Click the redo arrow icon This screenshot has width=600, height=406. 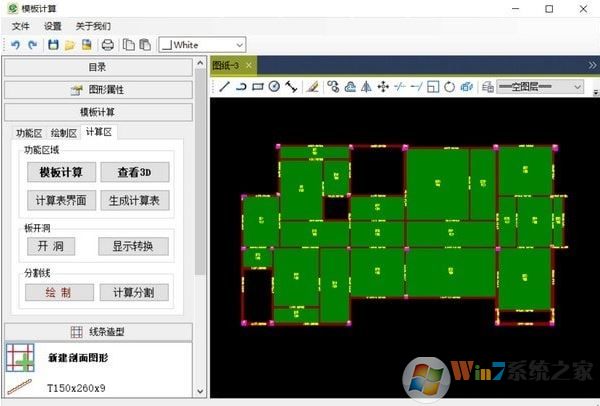point(33,45)
